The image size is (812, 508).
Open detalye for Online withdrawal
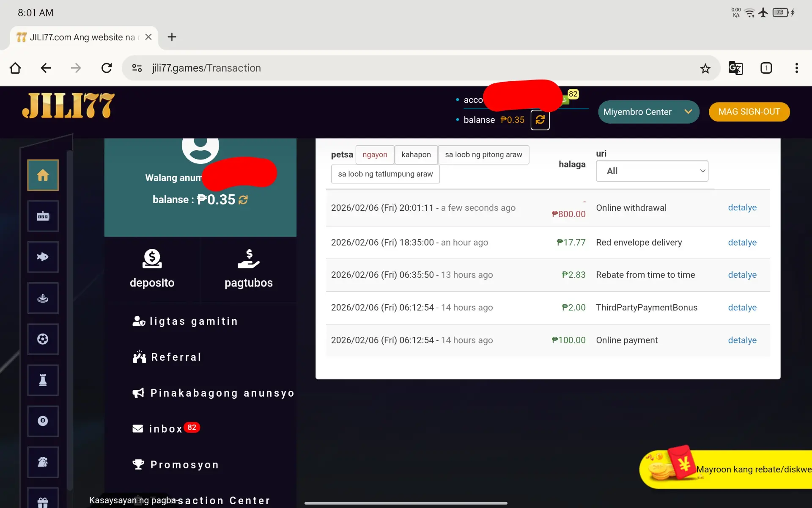pos(742,208)
